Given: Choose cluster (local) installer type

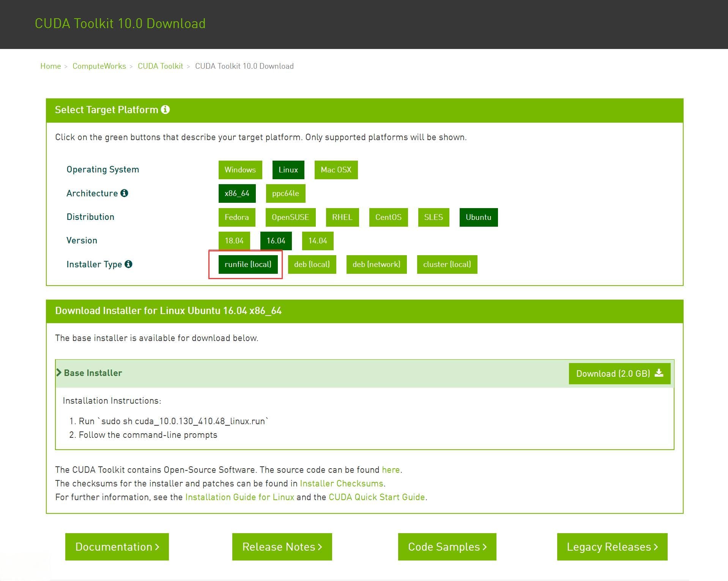Looking at the screenshot, I should [x=447, y=264].
